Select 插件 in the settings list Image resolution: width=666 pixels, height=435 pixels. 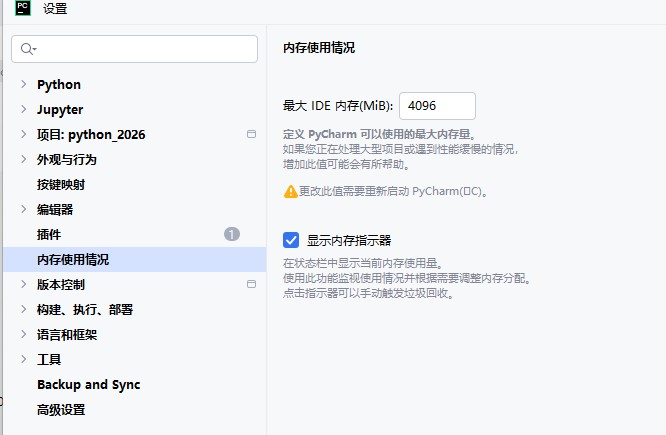pos(49,234)
